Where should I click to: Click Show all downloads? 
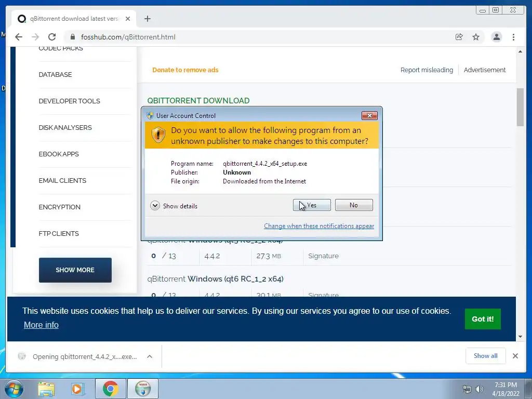click(486, 356)
